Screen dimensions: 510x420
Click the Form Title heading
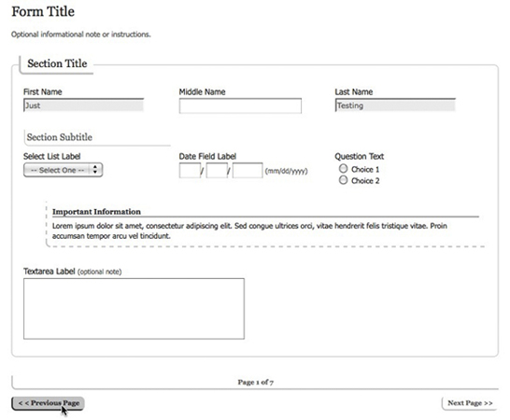(x=43, y=11)
